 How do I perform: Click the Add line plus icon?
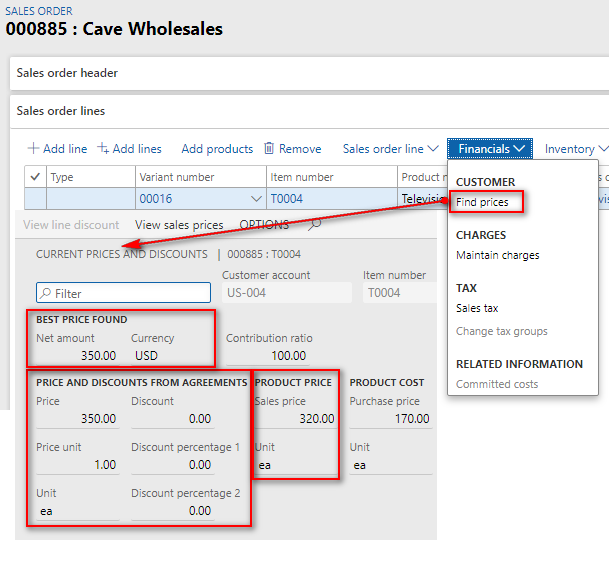click(x=33, y=149)
